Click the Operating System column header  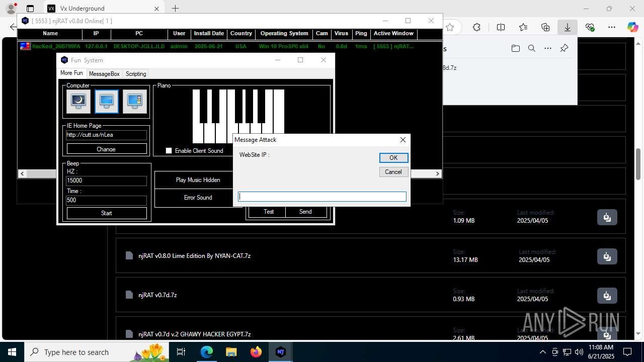284,34
